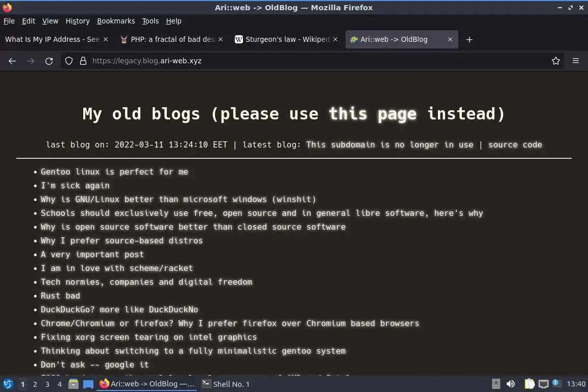Click the clock showing 13:40

tap(576, 384)
